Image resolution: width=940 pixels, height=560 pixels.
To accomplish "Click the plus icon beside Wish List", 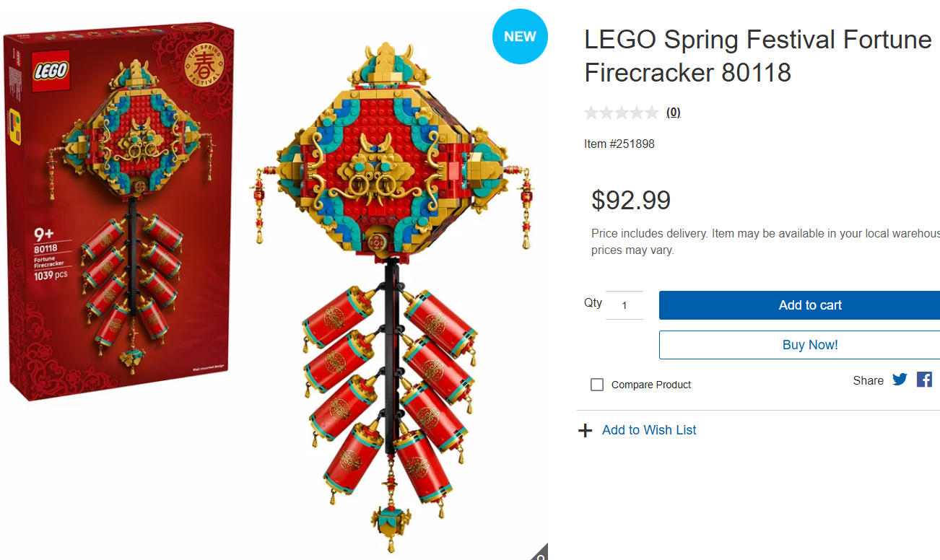I will tap(586, 431).
